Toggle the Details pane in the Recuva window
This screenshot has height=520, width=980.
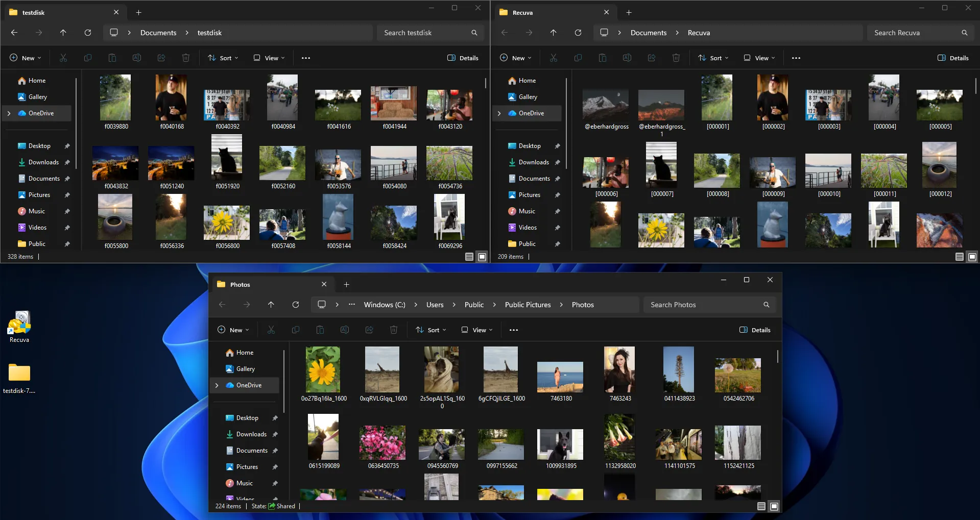click(953, 58)
